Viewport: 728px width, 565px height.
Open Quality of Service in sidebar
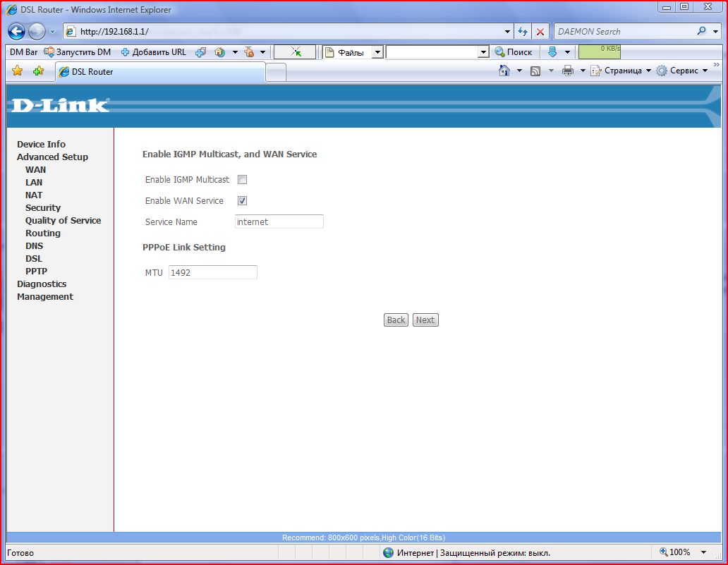pyautogui.click(x=63, y=221)
